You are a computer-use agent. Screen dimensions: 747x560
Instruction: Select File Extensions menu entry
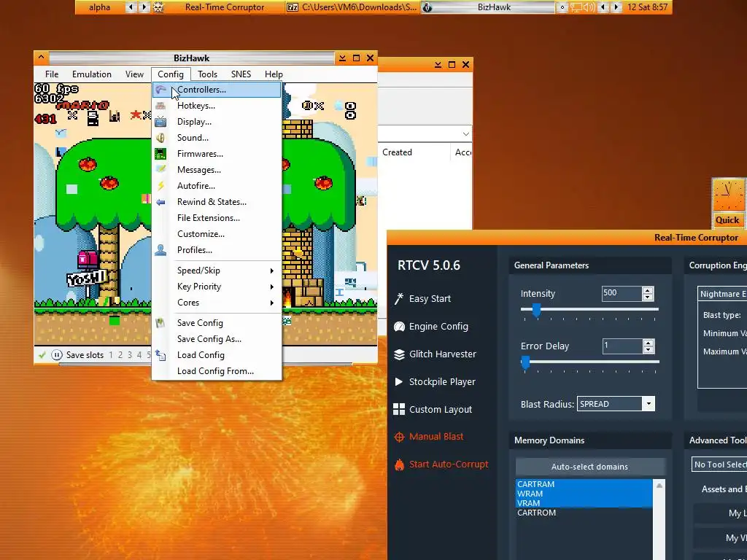click(217, 217)
